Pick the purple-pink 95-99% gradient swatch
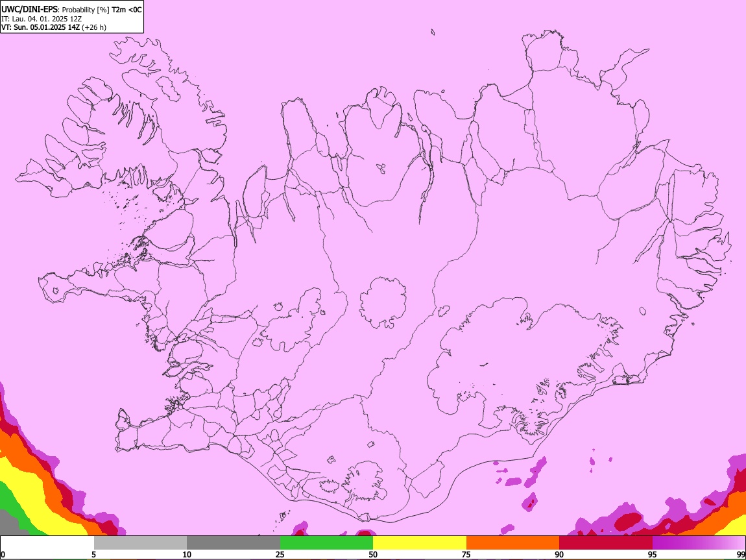This screenshot has width=746, height=560. point(699,543)
